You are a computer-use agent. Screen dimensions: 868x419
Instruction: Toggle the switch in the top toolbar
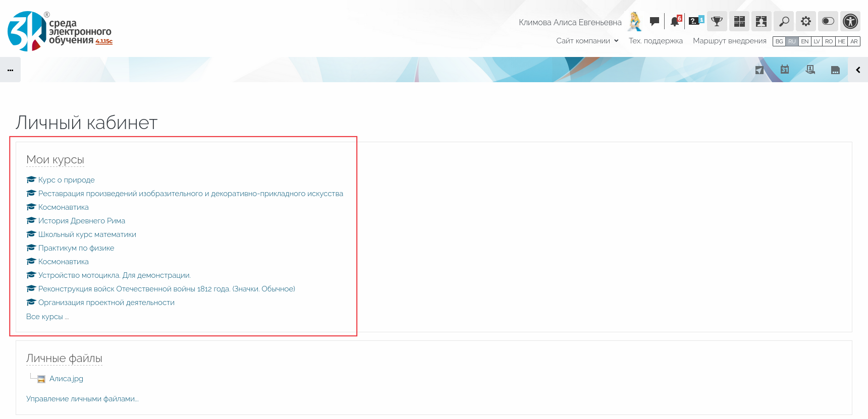(x=828, y=22)
